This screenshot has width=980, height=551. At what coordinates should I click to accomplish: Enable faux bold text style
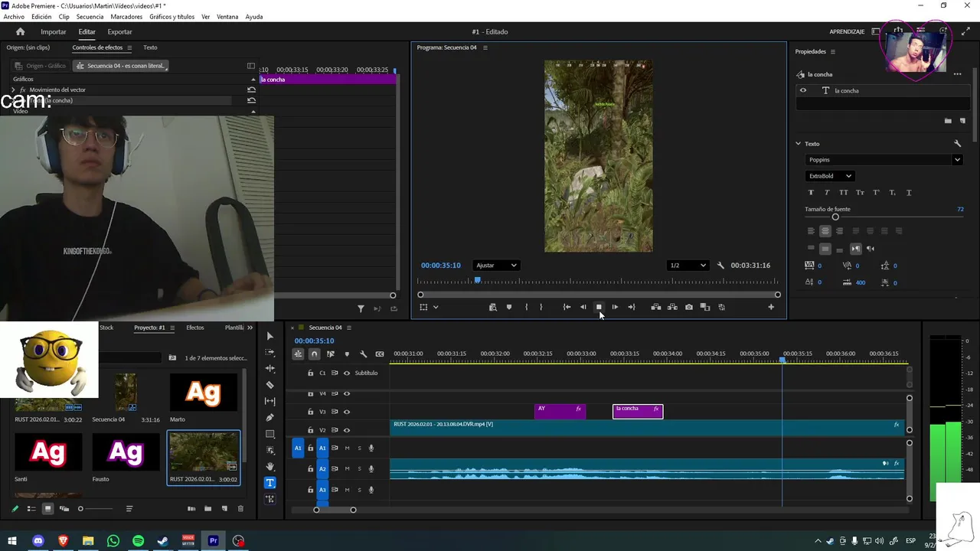click(x=811, y=193)
